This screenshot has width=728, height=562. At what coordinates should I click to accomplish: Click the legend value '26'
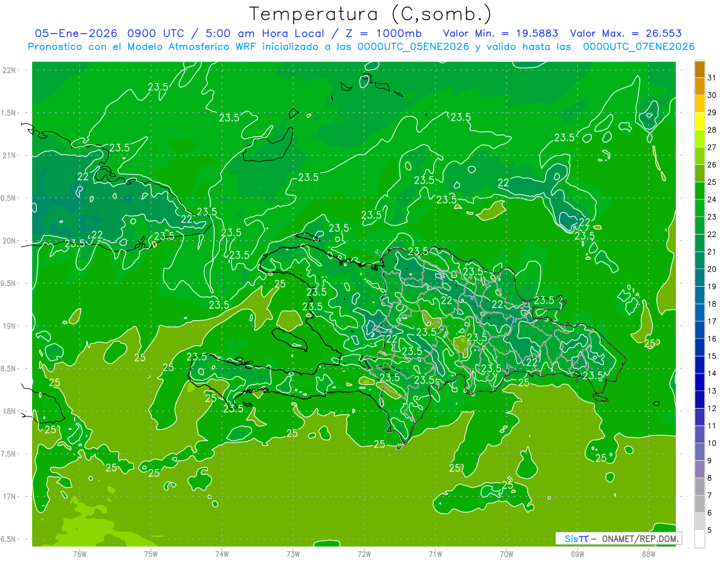(712, 165)
